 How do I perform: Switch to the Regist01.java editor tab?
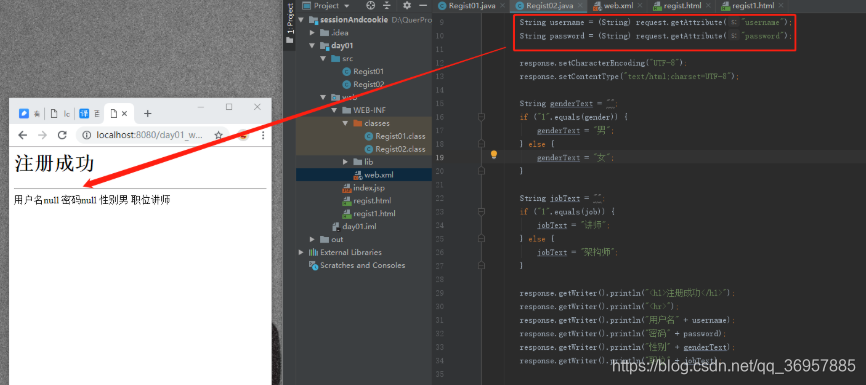[471, 6]
